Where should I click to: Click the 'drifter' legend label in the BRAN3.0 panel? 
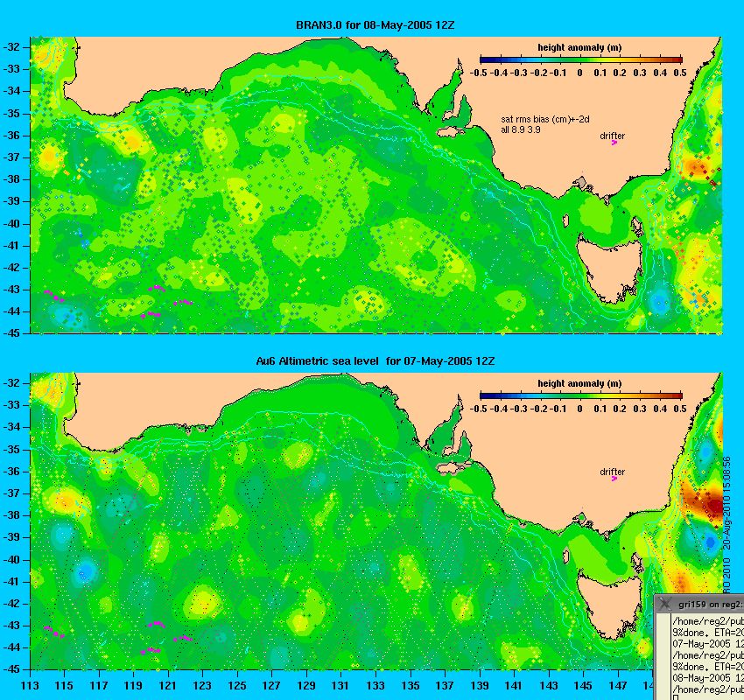coord(612,136)
